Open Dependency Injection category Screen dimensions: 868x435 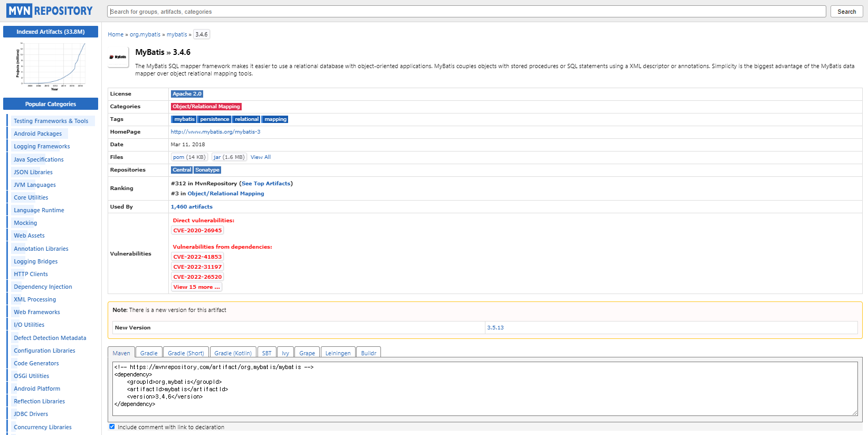point(43,287)
